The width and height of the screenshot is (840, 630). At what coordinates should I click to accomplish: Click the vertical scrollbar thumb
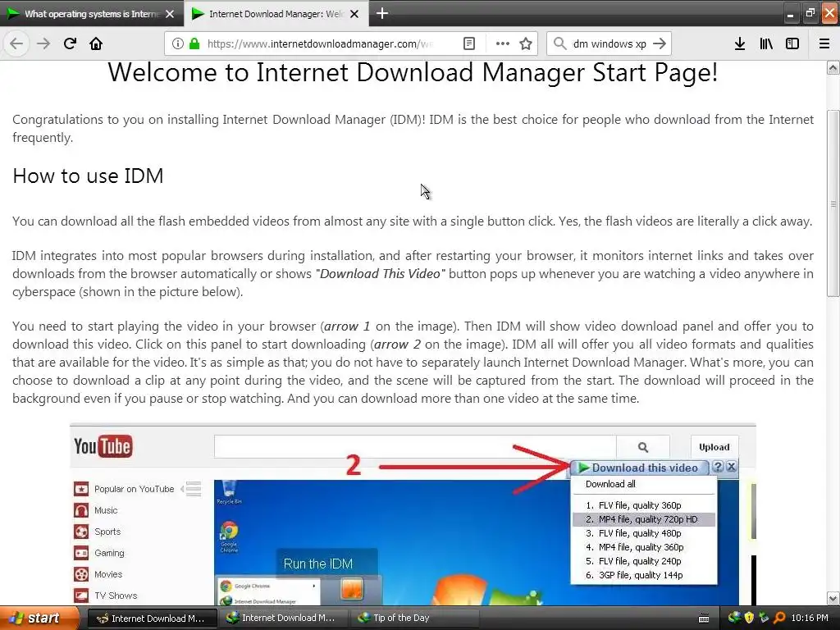pyautogui.click(x=833, y=203)
